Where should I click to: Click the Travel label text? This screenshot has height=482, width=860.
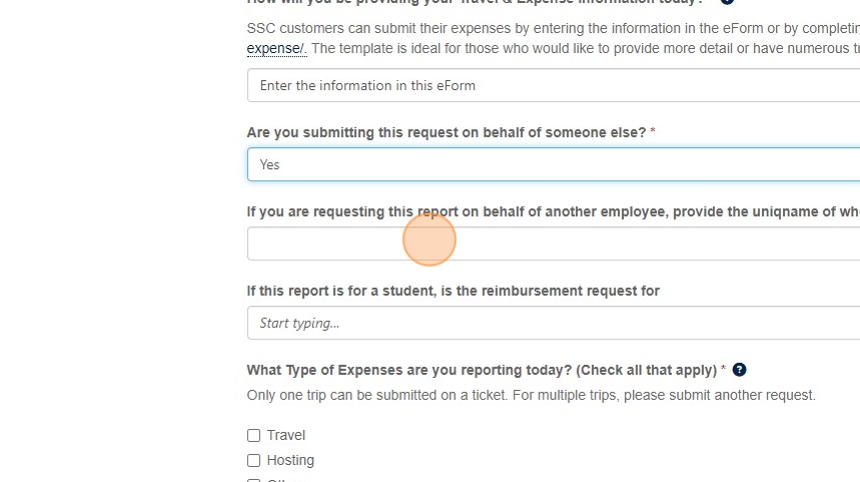click(286, 436)
